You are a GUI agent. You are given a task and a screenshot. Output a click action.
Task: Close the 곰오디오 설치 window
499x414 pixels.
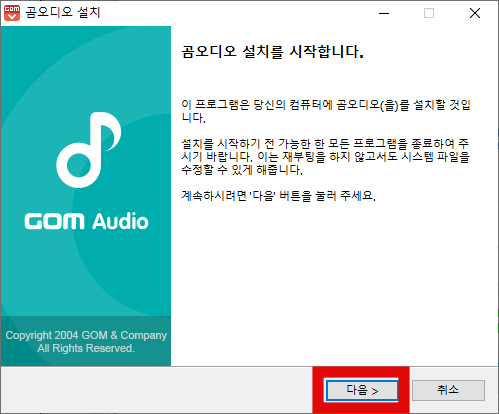click(x=475, y=13)
